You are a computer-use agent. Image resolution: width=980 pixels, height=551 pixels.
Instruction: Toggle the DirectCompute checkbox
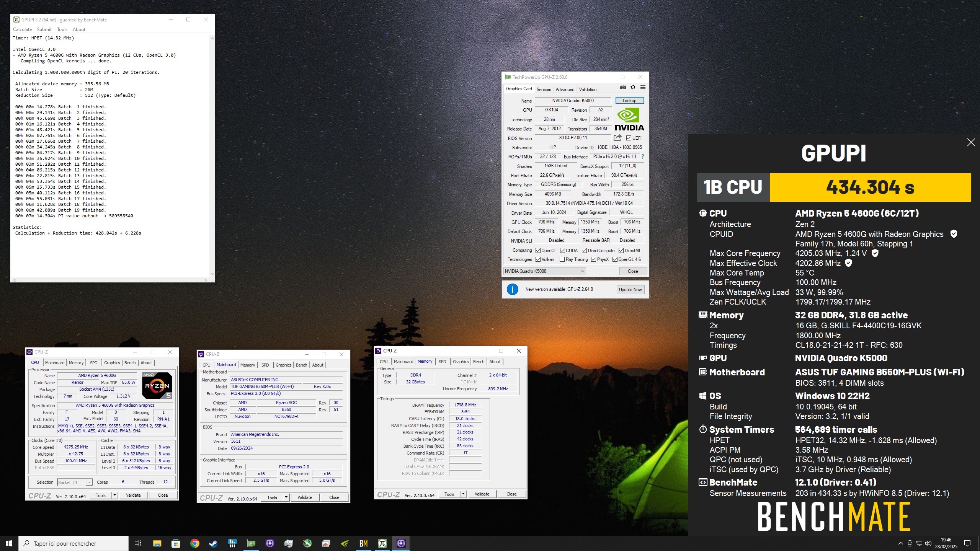[x=584, y=251]
